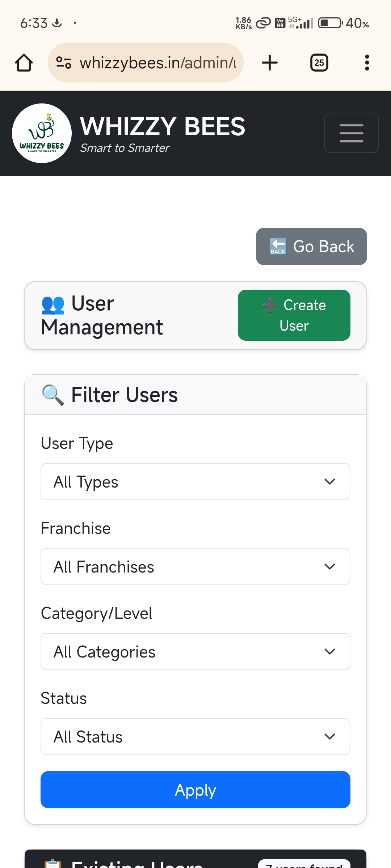Click the WHIZZY BEES brand title

[x=163, y=127]
